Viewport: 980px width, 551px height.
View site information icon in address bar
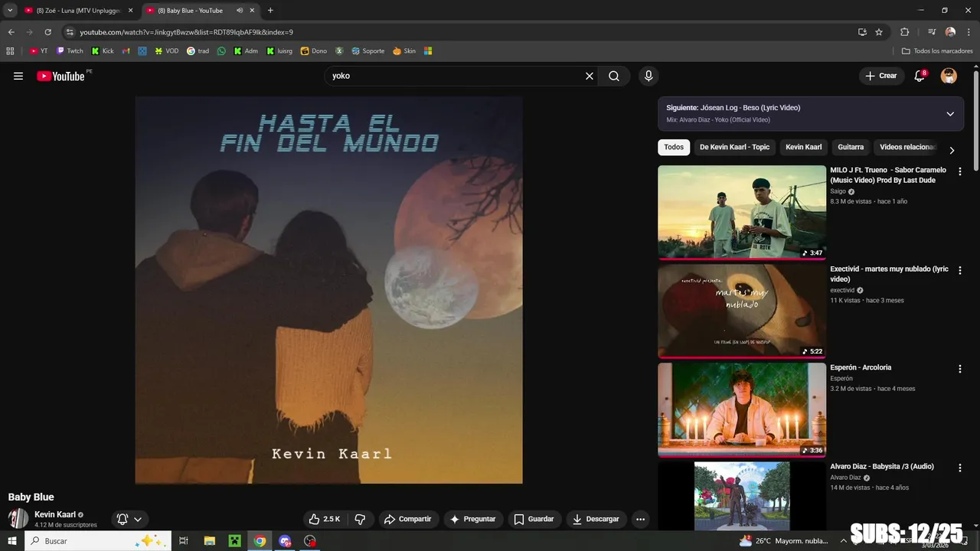click(70, 32)
